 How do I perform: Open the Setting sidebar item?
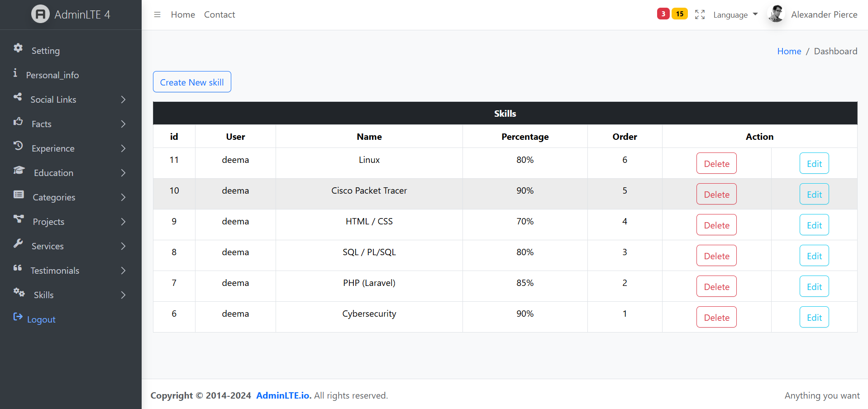pyautogui.click(x=71, y=51)
